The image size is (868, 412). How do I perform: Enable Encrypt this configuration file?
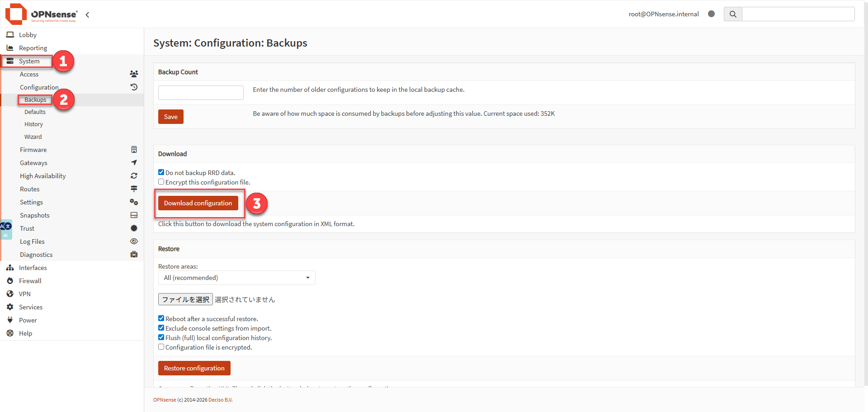click(x=161, y=182)
